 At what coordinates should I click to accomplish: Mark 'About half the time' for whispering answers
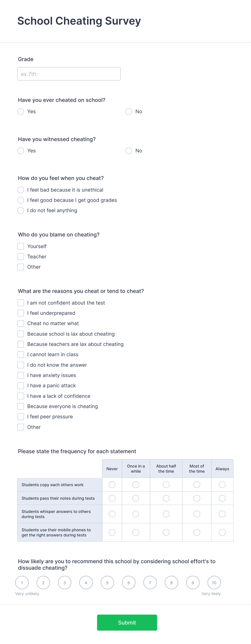[166, 514]
